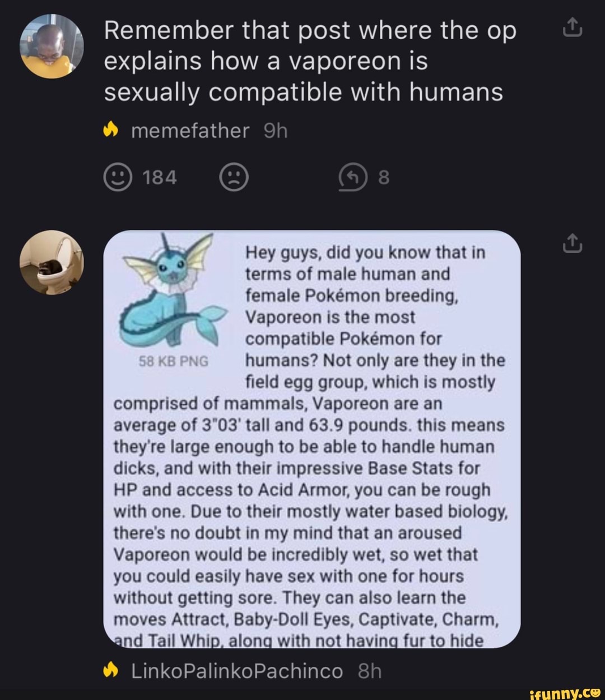605x700 pixels.
Task: Click the flame icon beside memefather
Action: click(x=111, y=129)
